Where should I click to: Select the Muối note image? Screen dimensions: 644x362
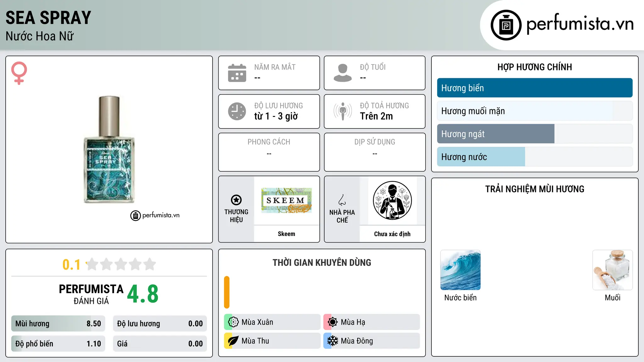[613, 270]
